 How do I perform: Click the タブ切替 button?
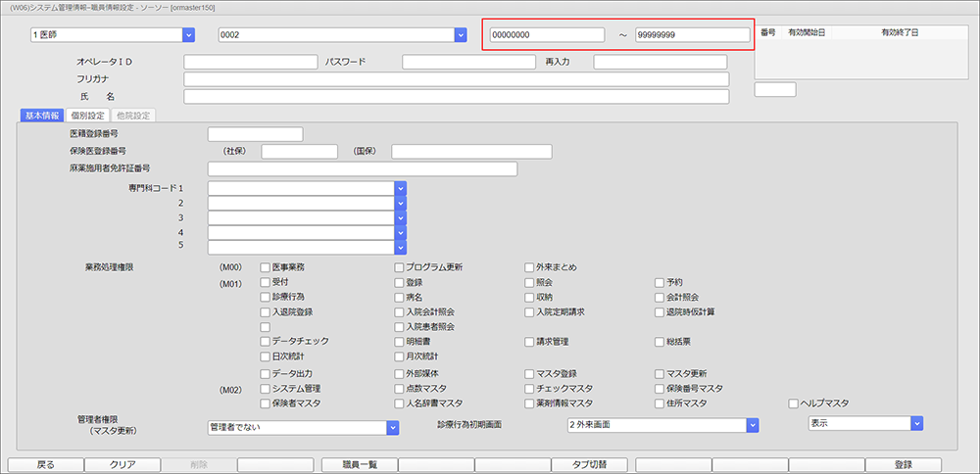594,464
